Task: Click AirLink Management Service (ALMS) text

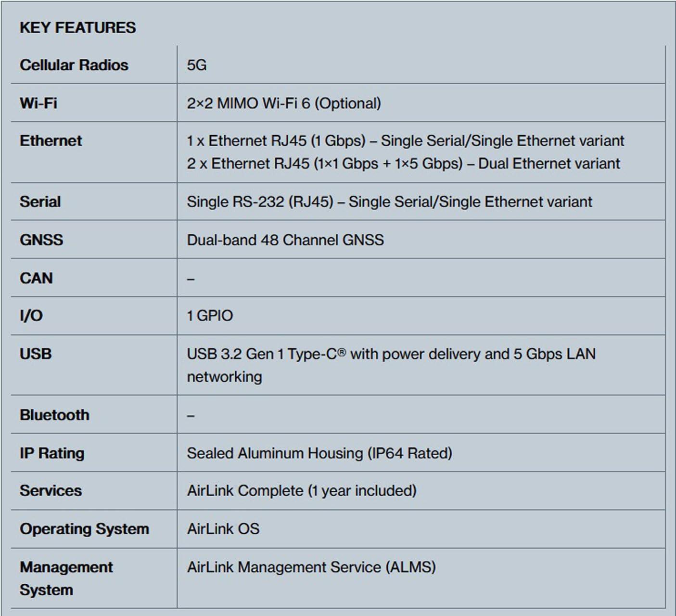Action: 311,567
